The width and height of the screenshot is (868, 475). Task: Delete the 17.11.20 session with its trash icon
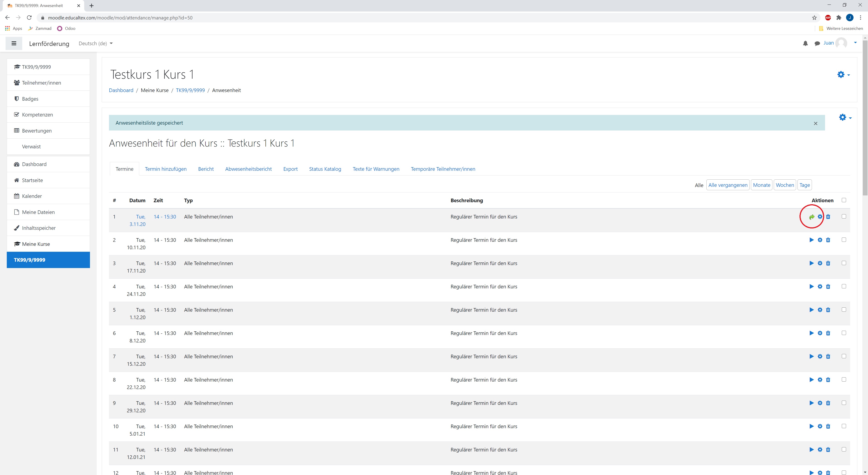coord(828,263)
